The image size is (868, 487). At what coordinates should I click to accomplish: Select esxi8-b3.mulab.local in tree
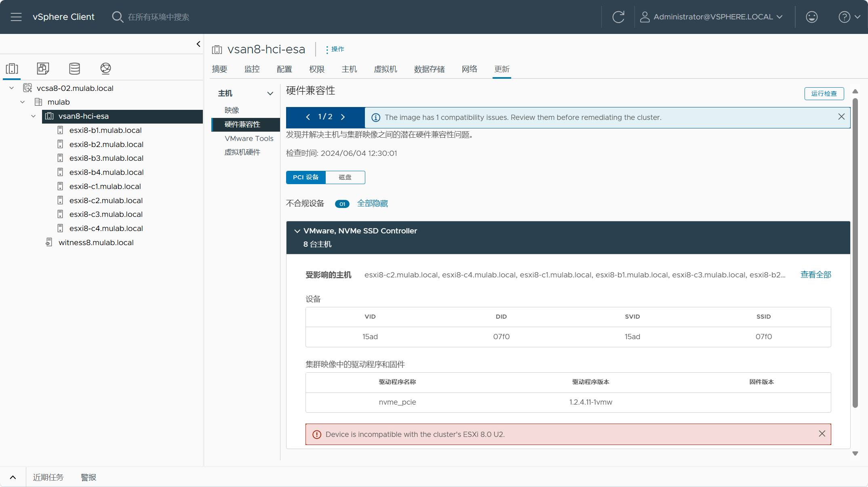(x=106, y=158)
